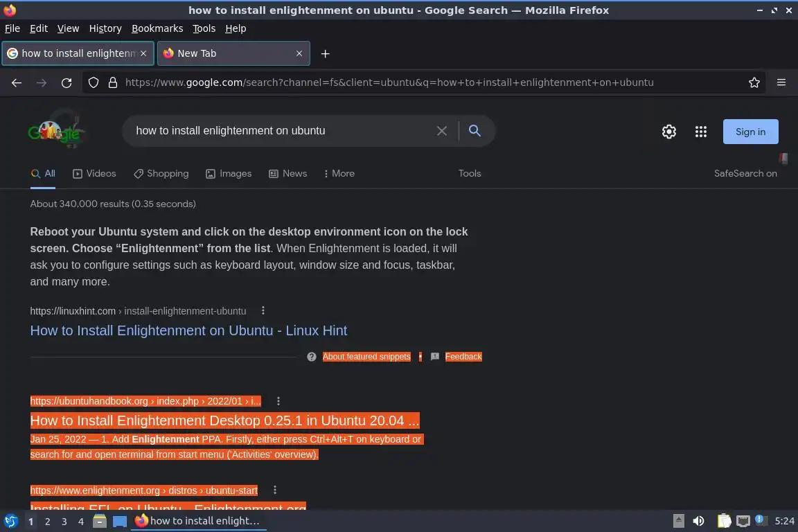Open file manager from taskbar
The image size is (798, 532).
tap(100, 522)
